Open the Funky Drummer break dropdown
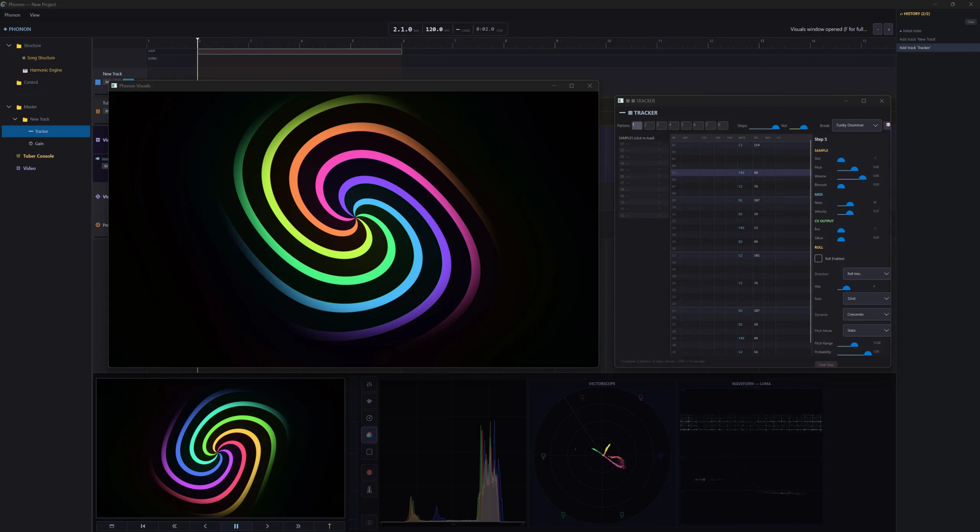 [856, 125]
